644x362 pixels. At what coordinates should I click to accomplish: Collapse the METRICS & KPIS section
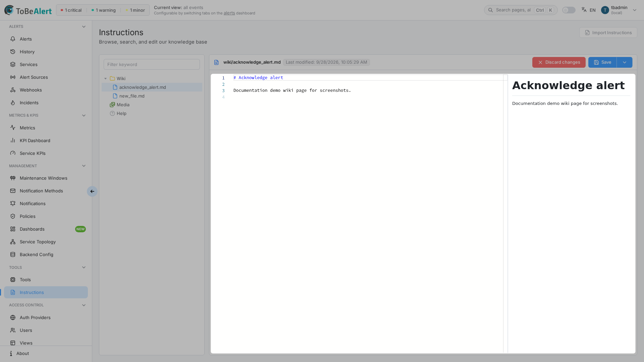[84, 115]
